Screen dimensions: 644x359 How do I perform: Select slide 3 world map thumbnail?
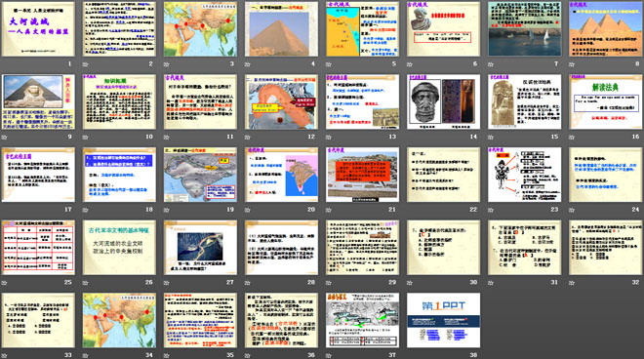click(x=200, y=29)
